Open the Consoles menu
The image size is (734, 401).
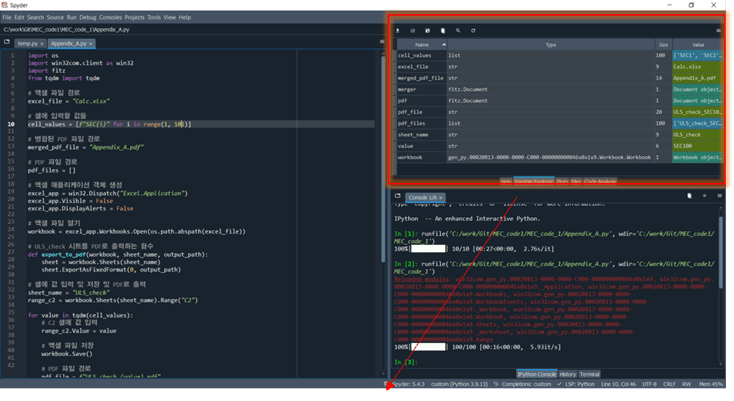click(x=110, y=17)
